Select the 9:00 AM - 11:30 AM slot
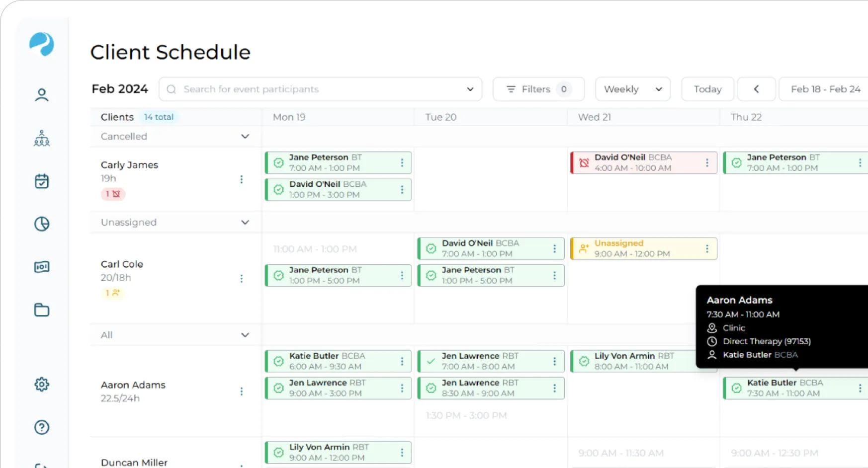Image resolution: width=868 pixels, height=468 pixels. 621,453
